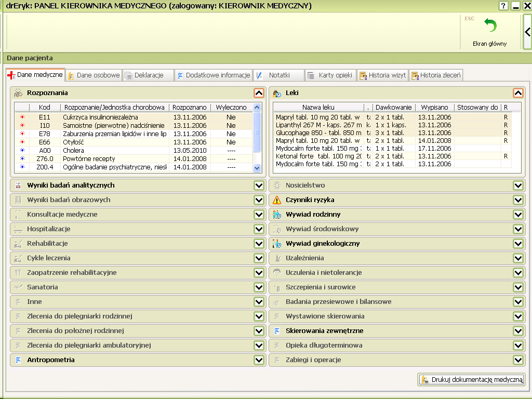The height and width of the screenshot is (399, 532).
Task: Click the diagnoses list scrollbar thumb
Action: pyautogui.click(x=257, y=132)
